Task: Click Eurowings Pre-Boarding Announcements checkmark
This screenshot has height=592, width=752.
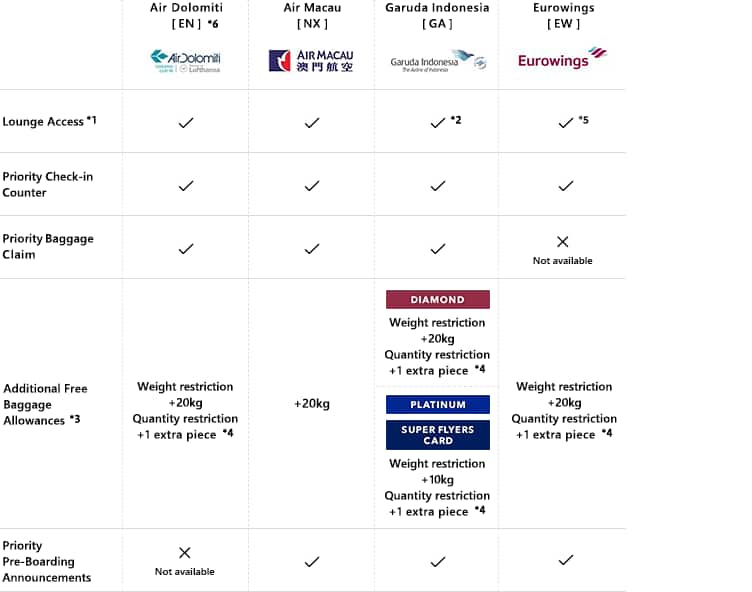Action: 565,561
